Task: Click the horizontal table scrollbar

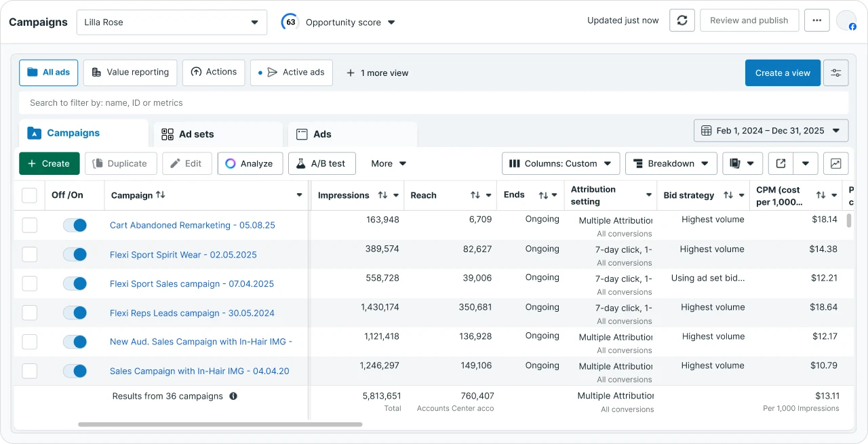Action: (x=220, y=424)
